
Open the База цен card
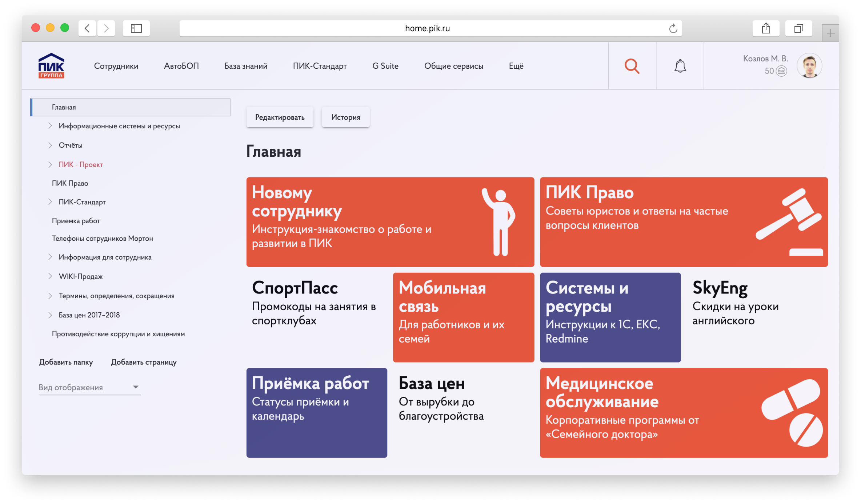(x=464, y=413)
